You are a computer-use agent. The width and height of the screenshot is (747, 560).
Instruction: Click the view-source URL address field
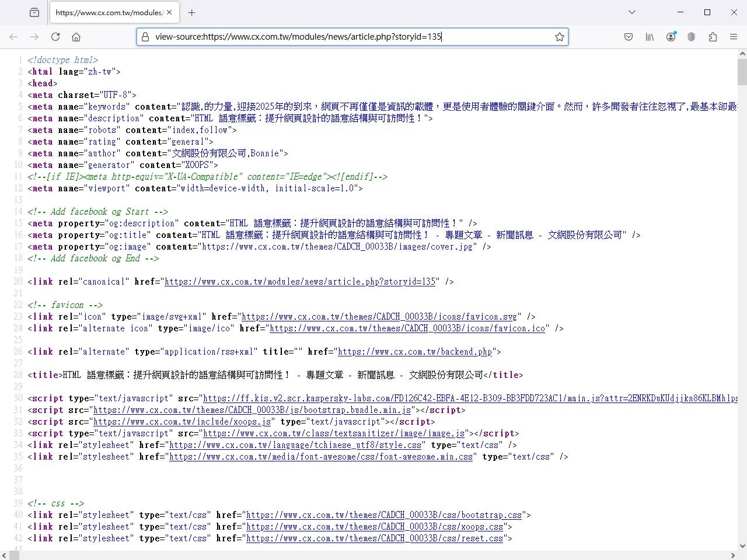point(352,37)
